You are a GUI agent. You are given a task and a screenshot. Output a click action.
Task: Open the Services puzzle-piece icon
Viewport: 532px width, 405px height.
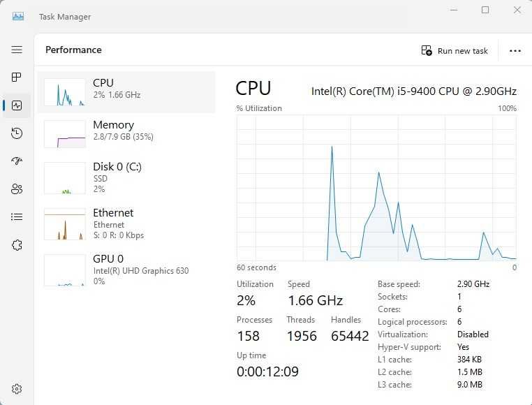tap(17, 245)
